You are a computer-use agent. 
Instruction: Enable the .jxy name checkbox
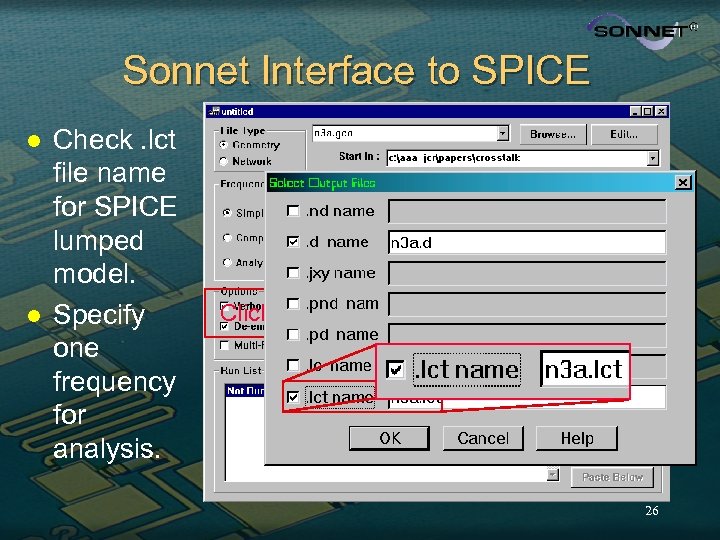[292, 273]
